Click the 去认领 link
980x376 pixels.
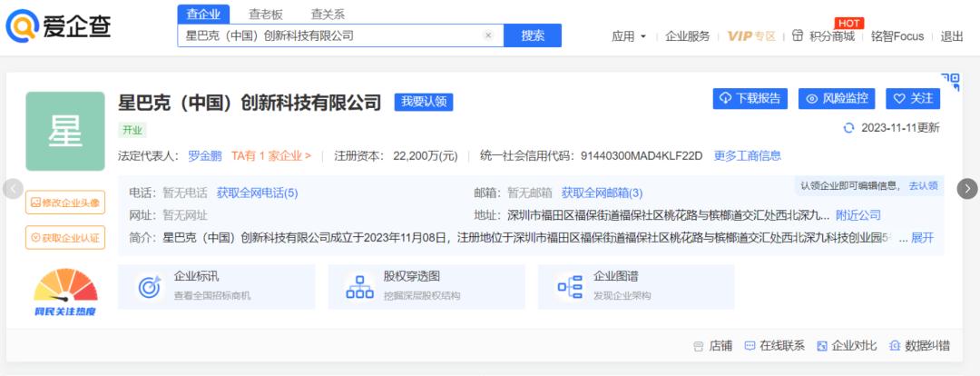tap(923, 186)
